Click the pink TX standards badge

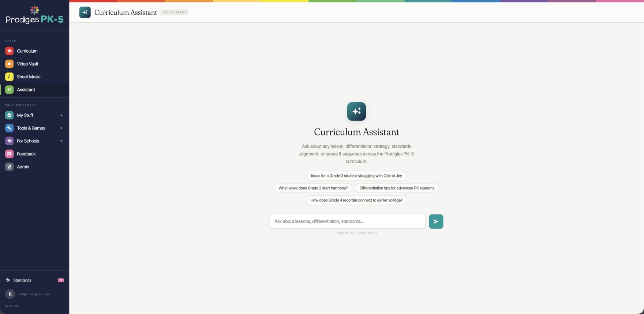point(61,280)
